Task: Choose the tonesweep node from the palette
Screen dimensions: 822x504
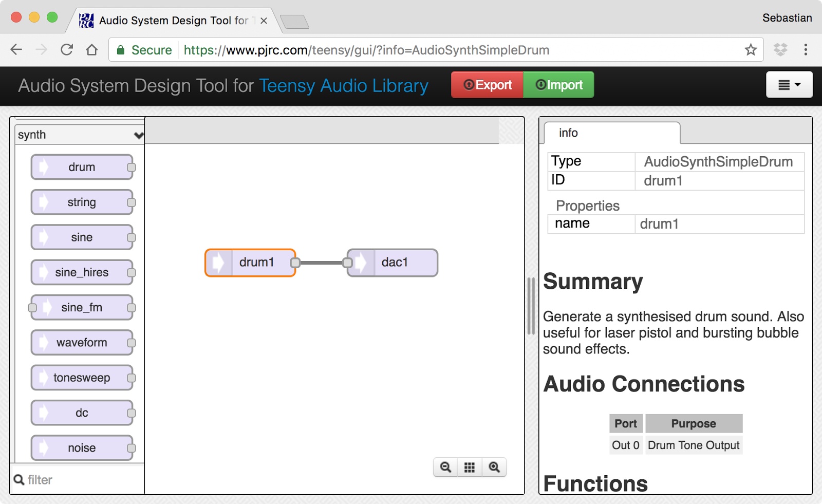Action: click(82, 378)
